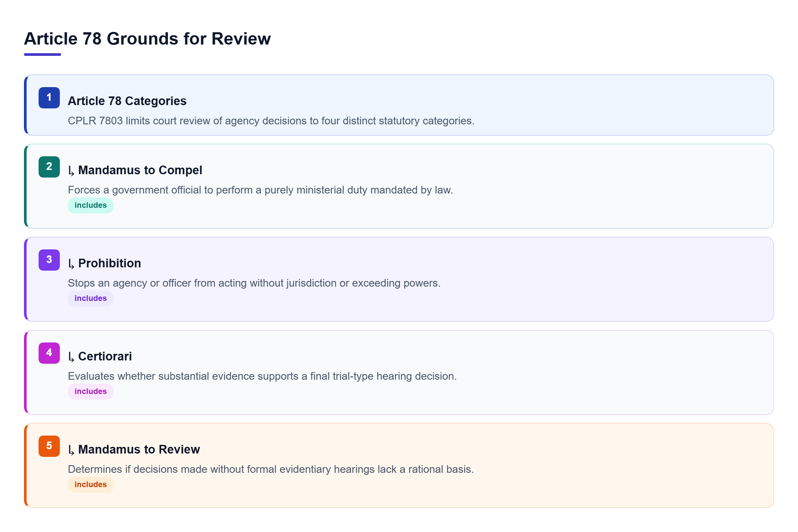Screen dimensions: 798x532
Task: Click the Article 78 Grounds for Review title
Action: point(148,39)
